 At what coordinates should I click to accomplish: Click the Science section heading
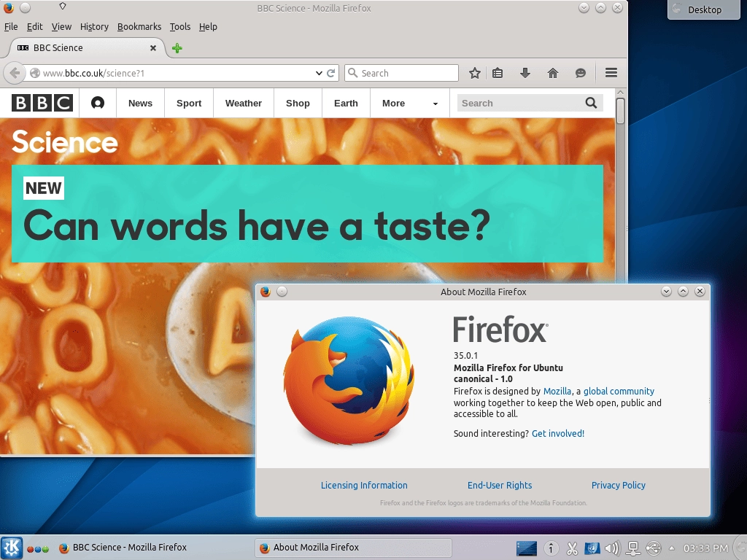(x=64, y=142)
